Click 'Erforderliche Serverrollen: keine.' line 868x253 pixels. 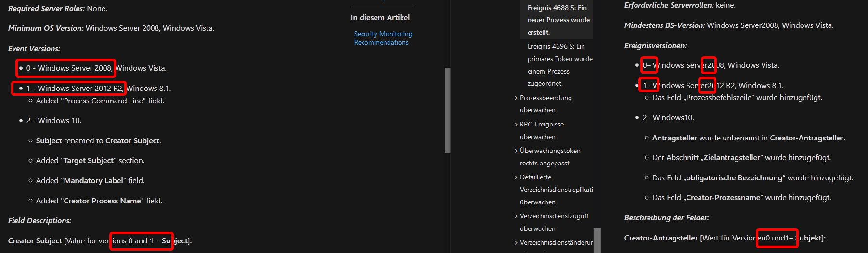click(680, 5)
